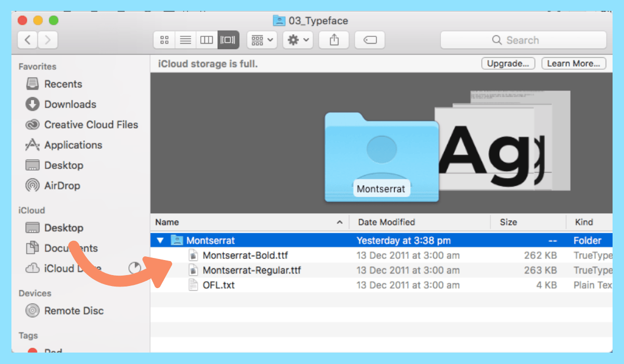Click the 262 KB size cell
This screenshot has height=364, width=624.
pos(541,255)
